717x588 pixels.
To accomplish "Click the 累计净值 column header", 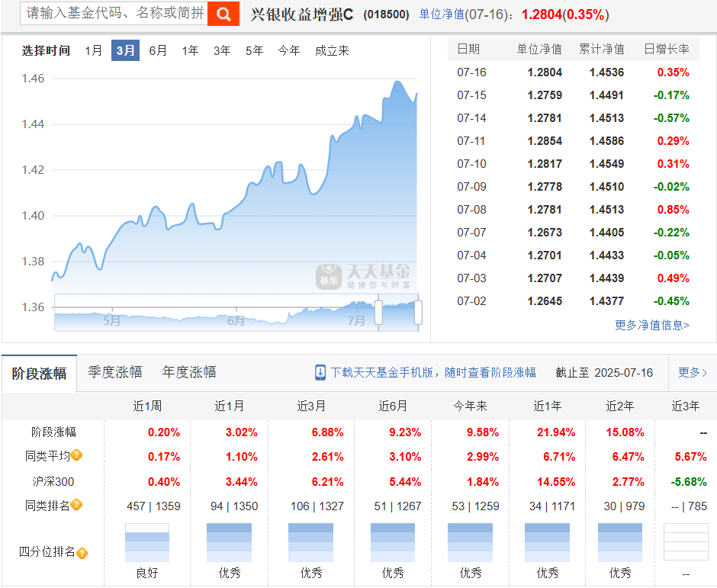I will pos(602,49).
